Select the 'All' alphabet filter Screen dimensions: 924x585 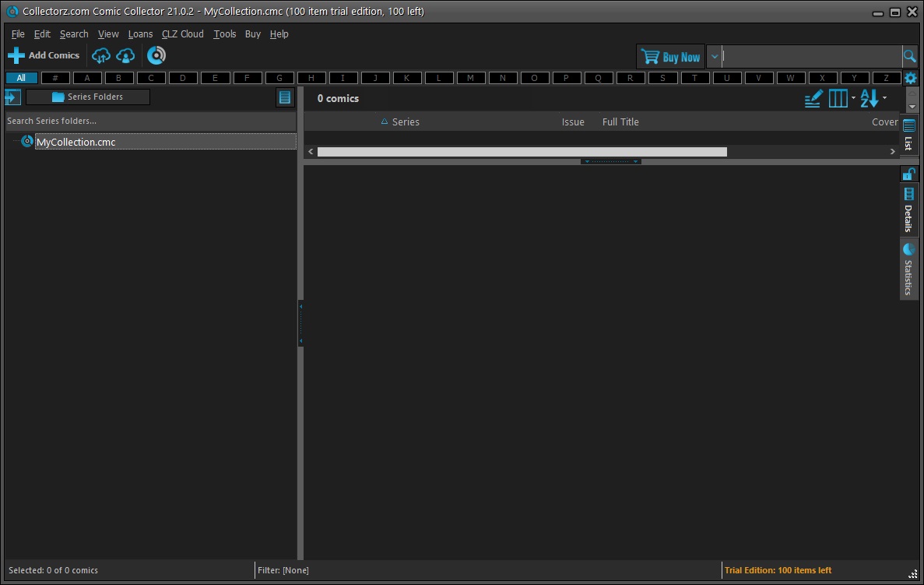(x=21, y=78)
